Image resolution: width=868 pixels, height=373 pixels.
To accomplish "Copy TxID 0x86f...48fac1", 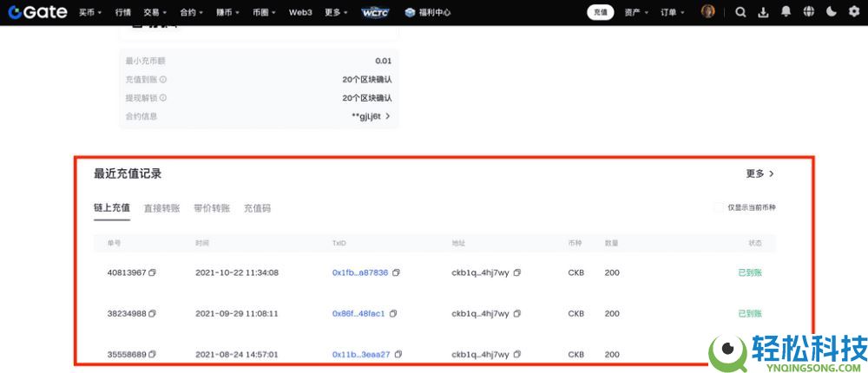I will 393,313.
